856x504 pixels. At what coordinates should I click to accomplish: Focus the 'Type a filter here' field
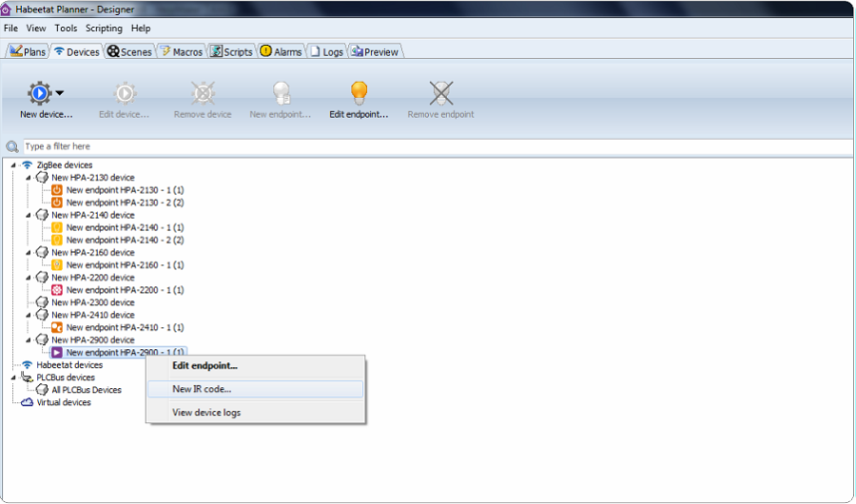click(x=438, y=146)
